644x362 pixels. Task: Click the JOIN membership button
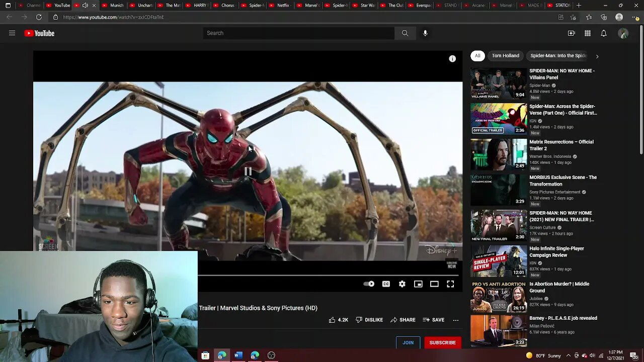click(x=408, y=342)
